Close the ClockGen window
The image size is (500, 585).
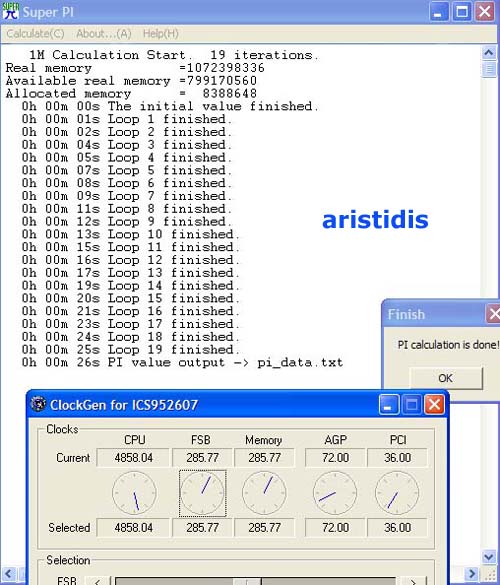pyautogui.click(x=434, y=404)
